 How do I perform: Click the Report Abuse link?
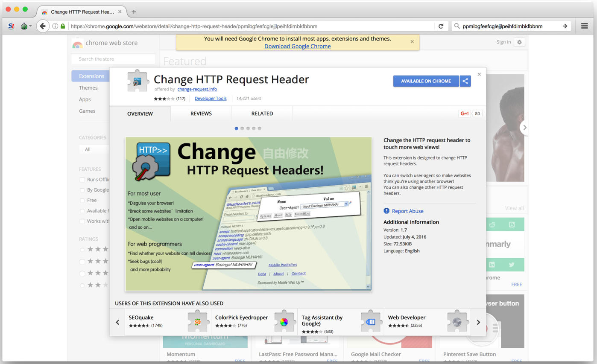(x=407, y=211)
